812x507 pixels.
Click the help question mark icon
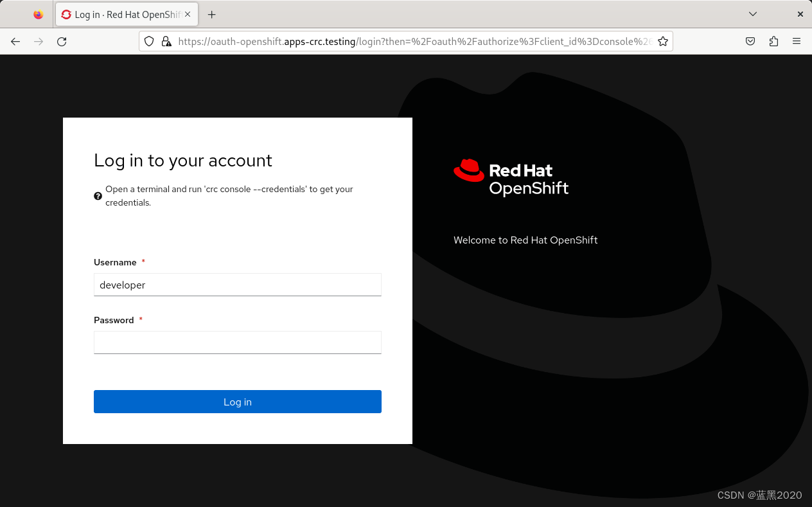point(98,196)
